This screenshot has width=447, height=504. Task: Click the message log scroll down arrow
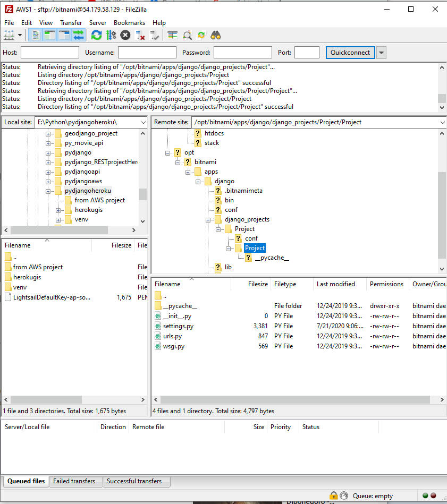pyautogui.click(x=442, y=108)
